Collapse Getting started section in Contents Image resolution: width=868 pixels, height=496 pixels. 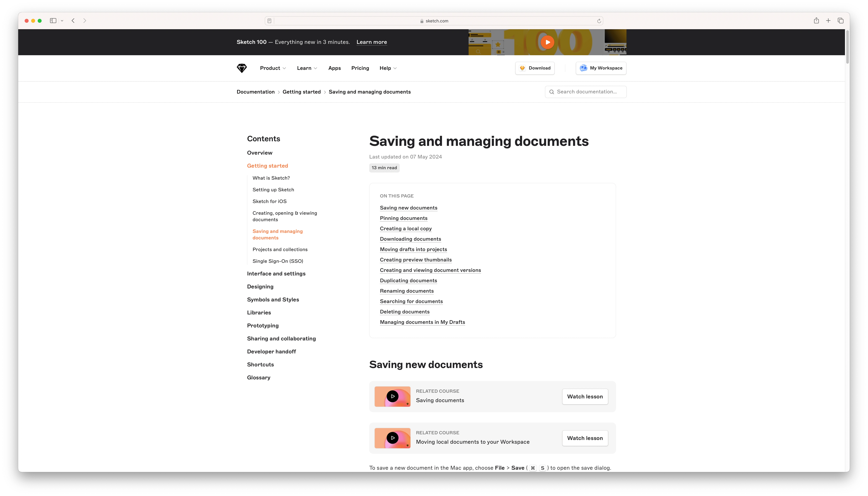(267, 166)
